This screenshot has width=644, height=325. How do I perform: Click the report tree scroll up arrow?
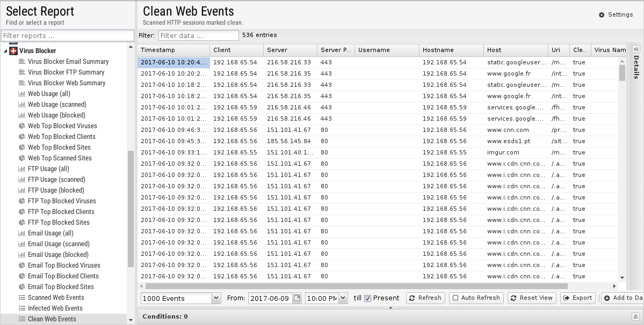tap(131, 47)
